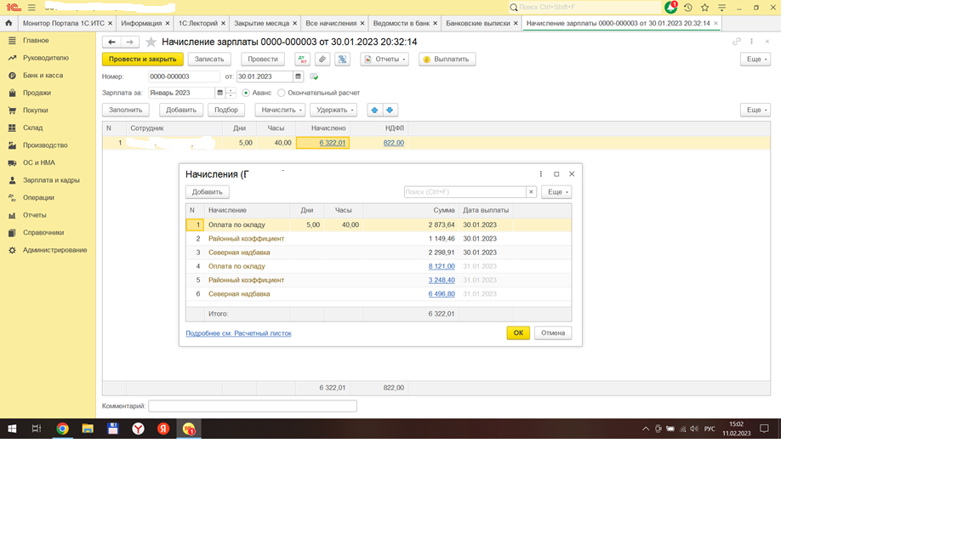Open the Начислить dropdown menu
Image resolution: width=980 pixels, height=551 pixels.
(x=280, y=110)
